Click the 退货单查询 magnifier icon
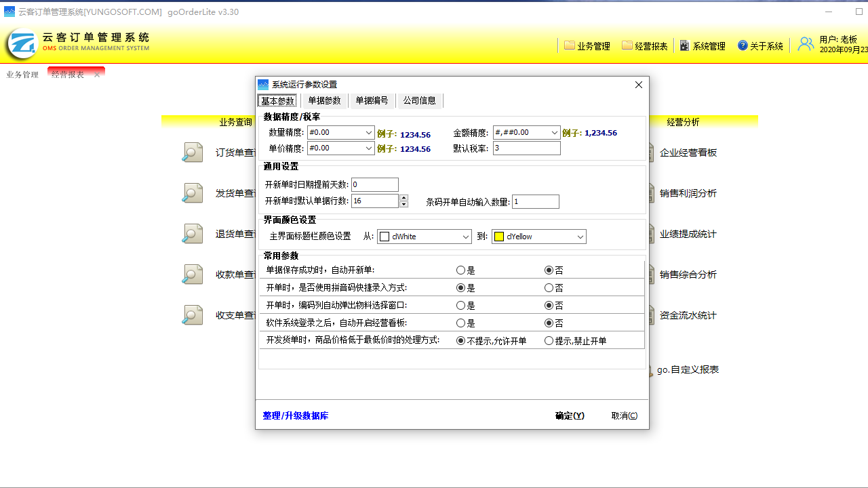868x488 pixels. coord(193,234)
